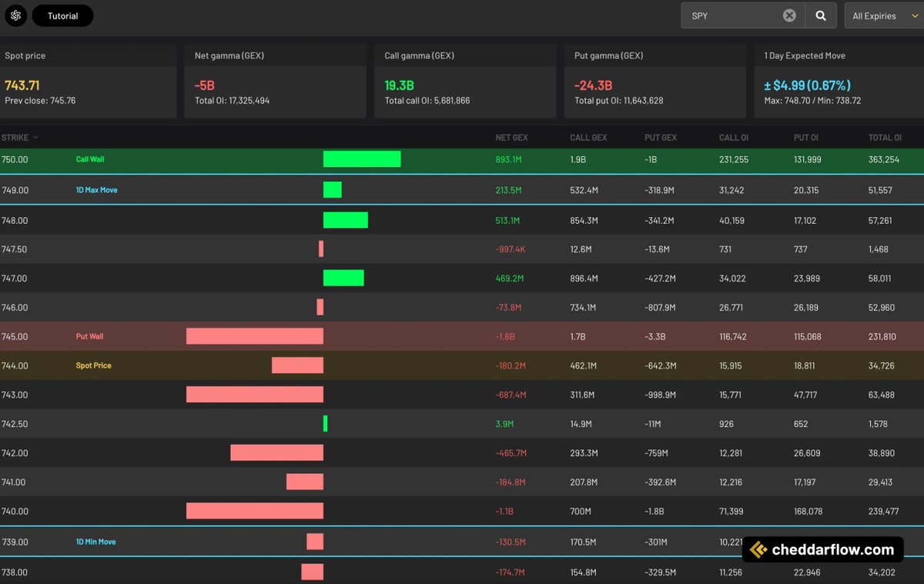Click the PUT GEX column header
The image size is (924, 584).
661,138
